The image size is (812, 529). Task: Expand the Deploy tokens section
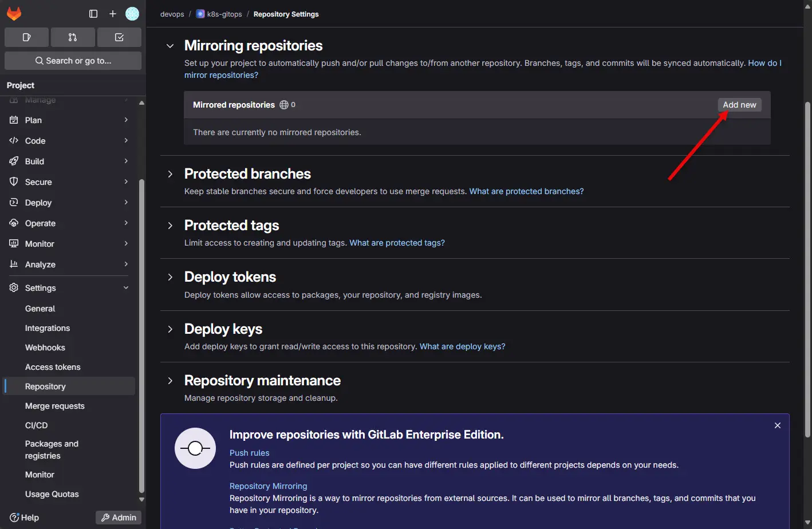click(x=170, y=277)
